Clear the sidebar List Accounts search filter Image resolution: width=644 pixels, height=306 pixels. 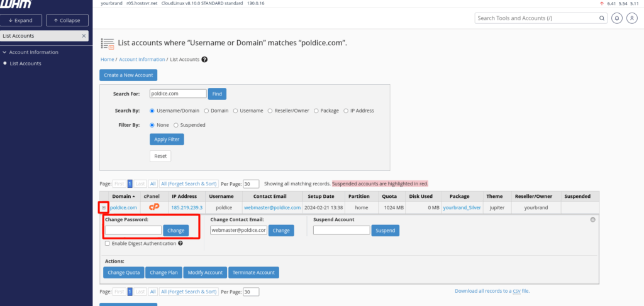(x=84, y=36)
